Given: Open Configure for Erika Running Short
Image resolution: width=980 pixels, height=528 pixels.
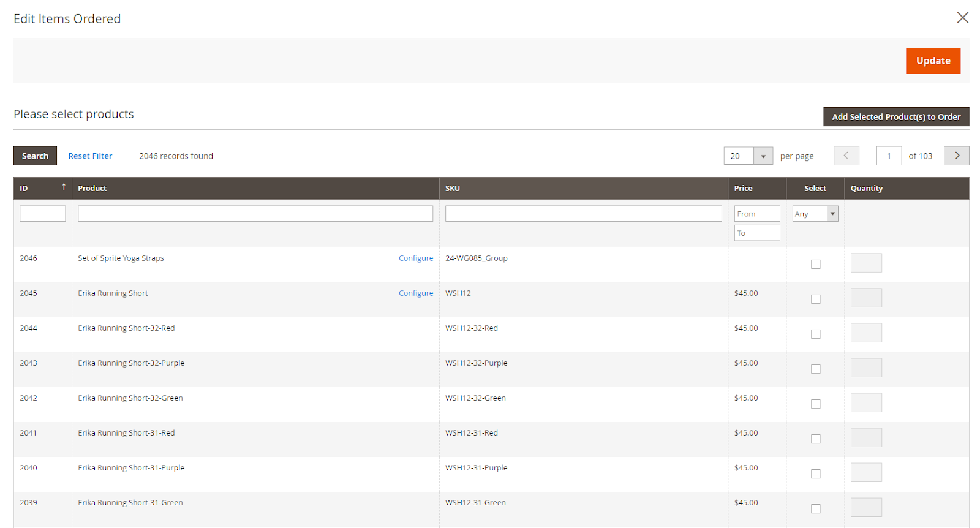Looking at the screenshot, I should pos(415,293).
